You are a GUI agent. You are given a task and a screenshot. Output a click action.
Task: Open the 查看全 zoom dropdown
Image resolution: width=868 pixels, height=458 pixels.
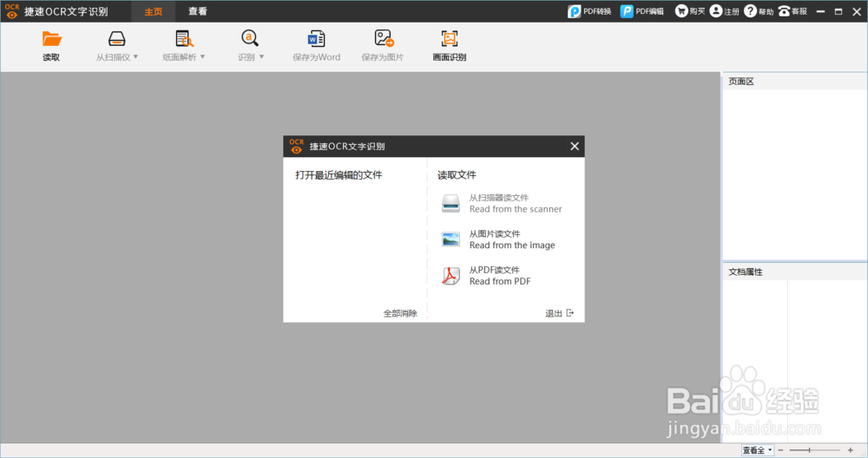coord(757,450)
